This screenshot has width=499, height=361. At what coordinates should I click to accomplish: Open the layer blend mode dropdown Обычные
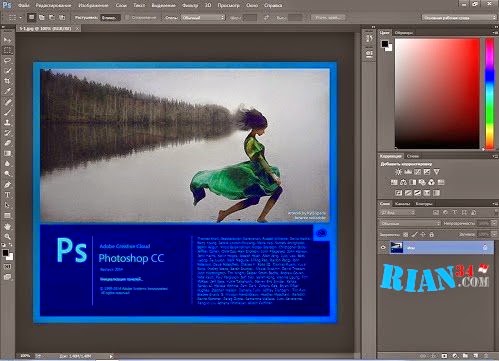pyautogui.click(x=410, y=223)
